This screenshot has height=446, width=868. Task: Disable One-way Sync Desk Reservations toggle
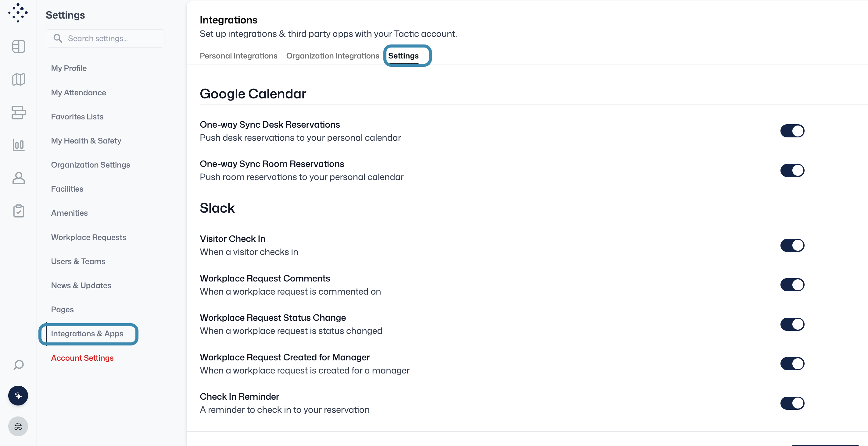792,131
